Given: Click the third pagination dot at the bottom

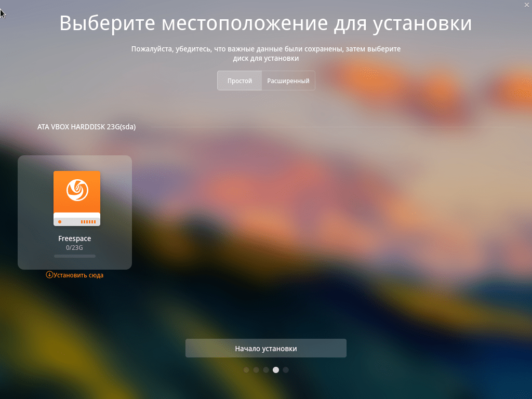Looking at the screenshot, I should 266,370.
